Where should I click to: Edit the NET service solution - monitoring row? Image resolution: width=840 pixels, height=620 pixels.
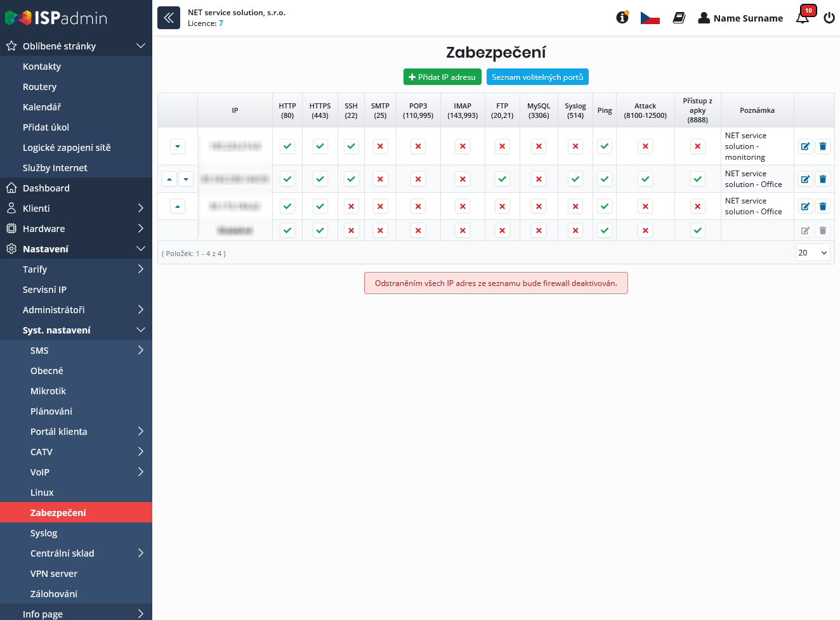point(805,146)
